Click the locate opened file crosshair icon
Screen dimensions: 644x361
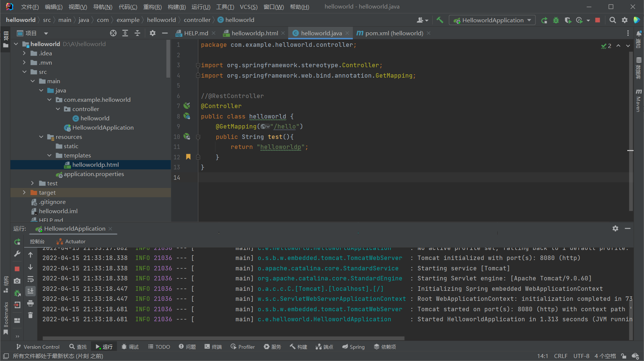point(113,33)
